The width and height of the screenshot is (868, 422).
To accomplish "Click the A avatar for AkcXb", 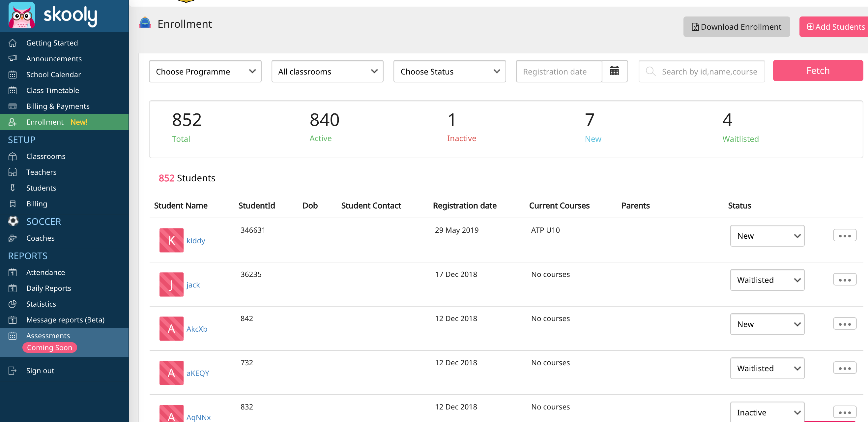I will click(x=171, y=329).
